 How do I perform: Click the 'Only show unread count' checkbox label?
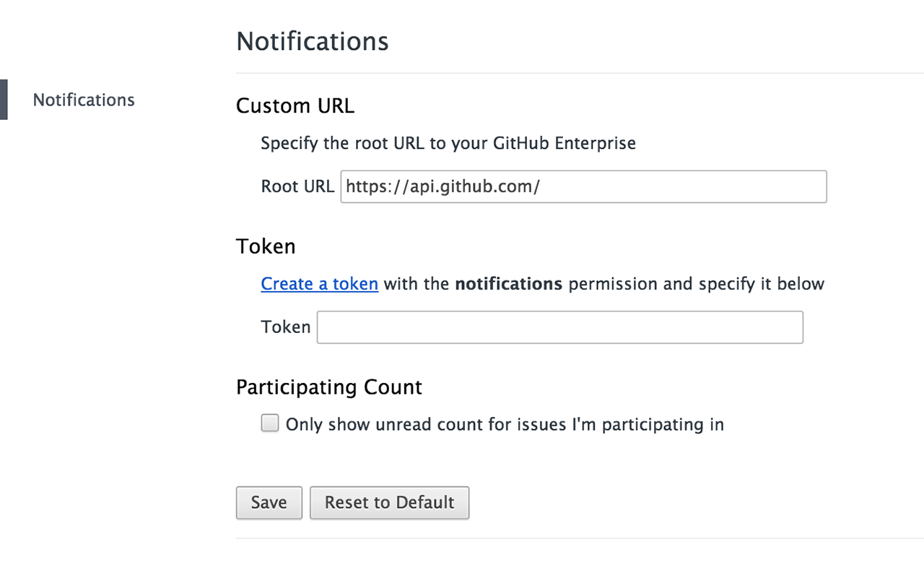click(505, 424)
